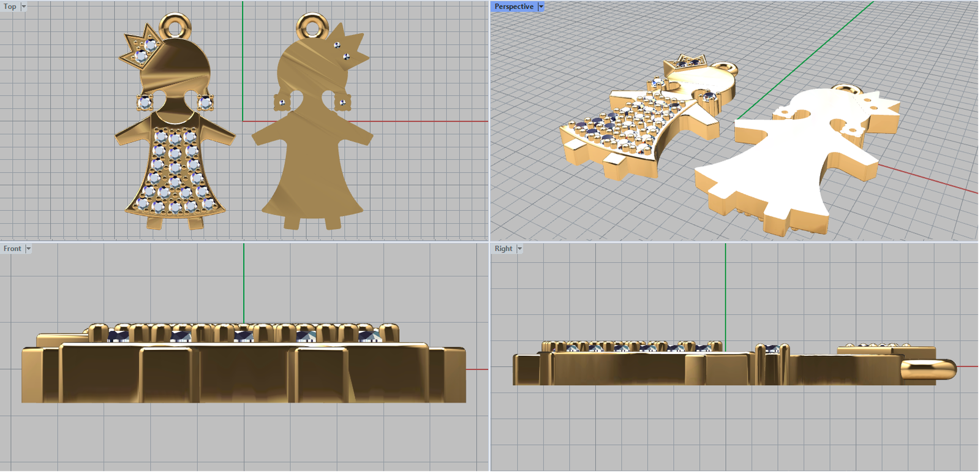Select the plain gold back pendant in Top view
The image size is (980, 473).
(312, 153)
